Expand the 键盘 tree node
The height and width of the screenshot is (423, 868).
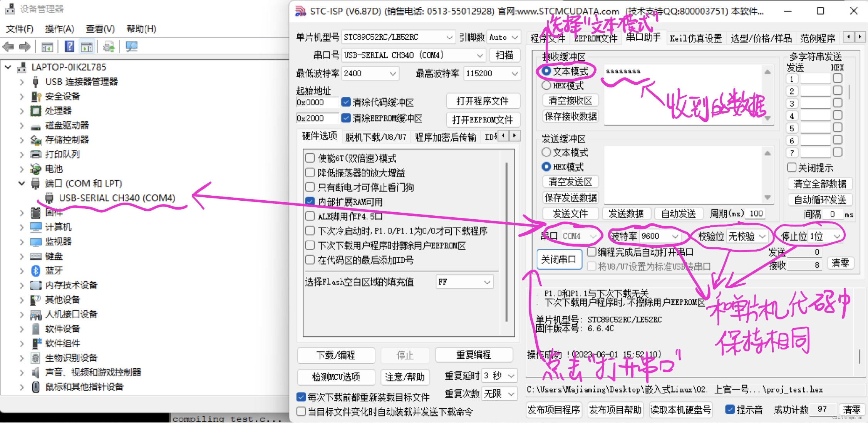(x=22, y=257)
